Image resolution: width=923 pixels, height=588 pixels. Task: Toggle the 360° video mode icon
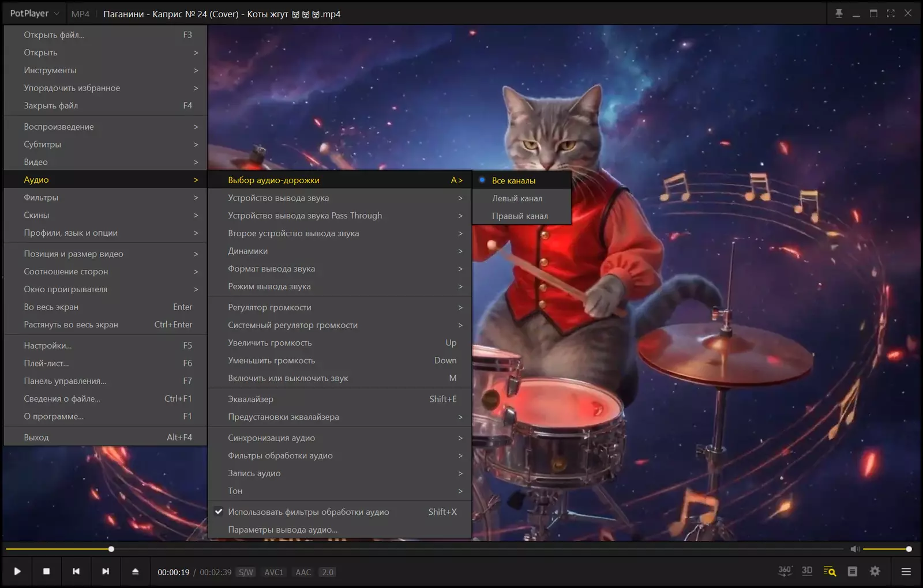pos(785,571)
